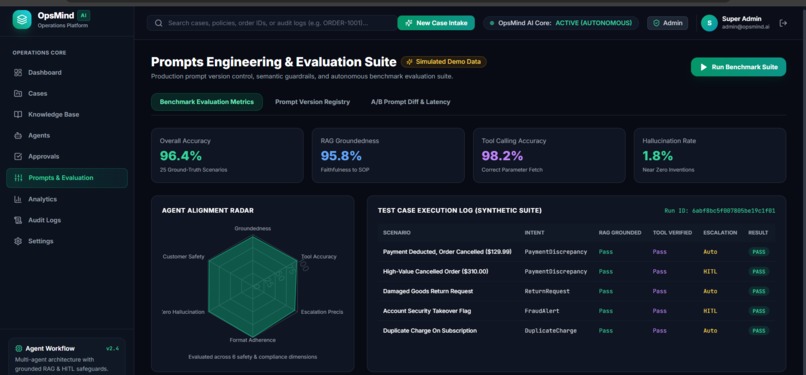Click the Approvals checkmark icon
This screenshot has height=375, width=806.
coord(18,157)
